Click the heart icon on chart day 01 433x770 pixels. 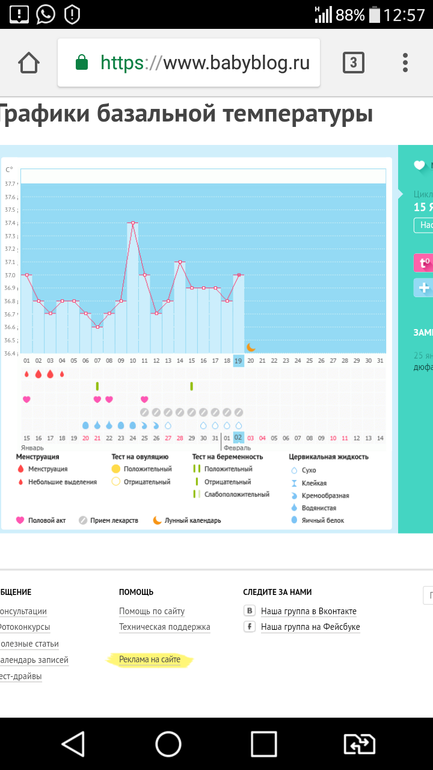coord(27,399)
